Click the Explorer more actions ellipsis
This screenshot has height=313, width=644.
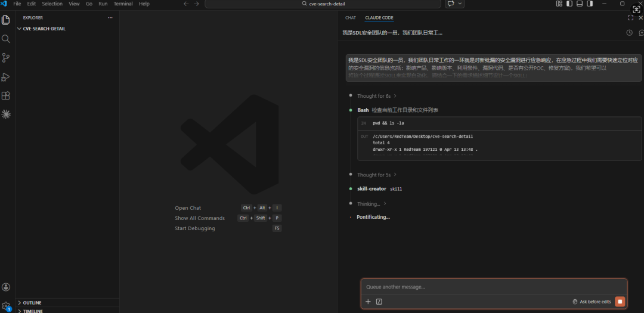(110, 18)
